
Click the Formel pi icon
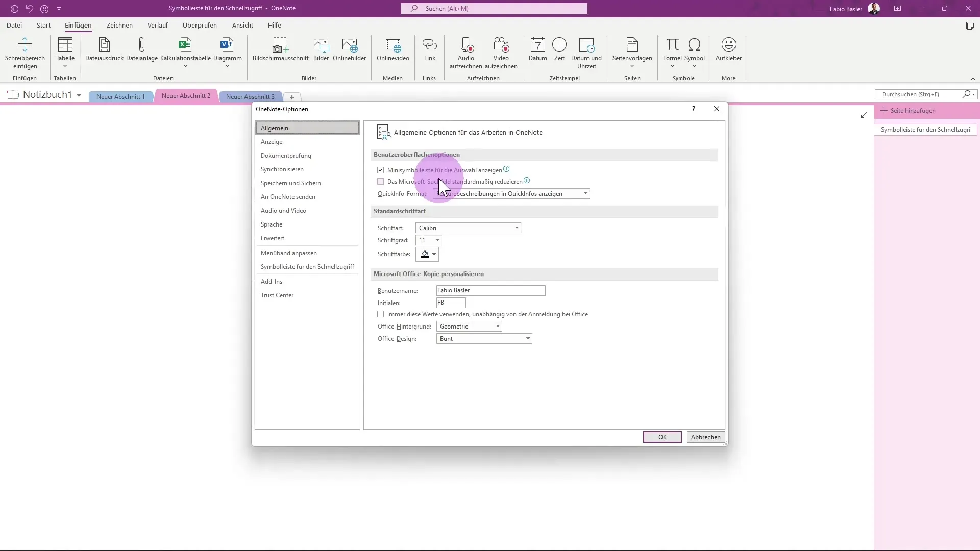(672, 45)
